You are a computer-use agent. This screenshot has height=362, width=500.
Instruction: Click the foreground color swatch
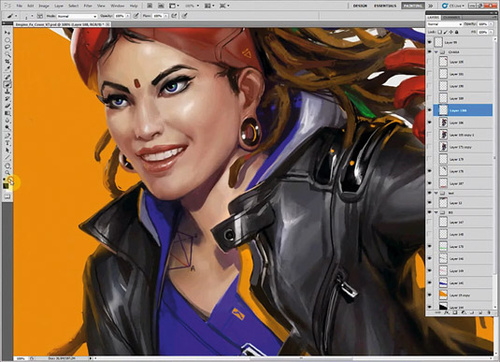[6, 186]
